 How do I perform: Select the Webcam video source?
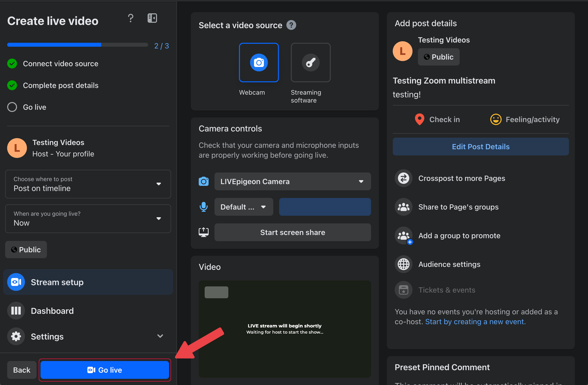[259, 63]
